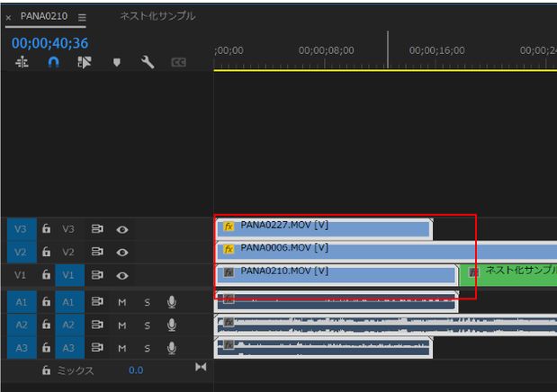Image resolution: width=557 pixels, height=392 pixels.
Task: Solo the A2 audio track
Action: coord(147,325)
